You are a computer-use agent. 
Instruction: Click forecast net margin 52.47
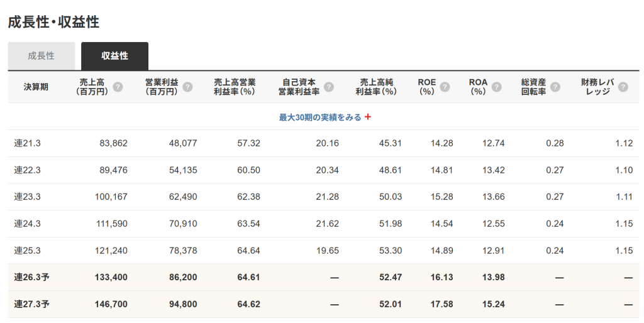click(x=391, y=278)
